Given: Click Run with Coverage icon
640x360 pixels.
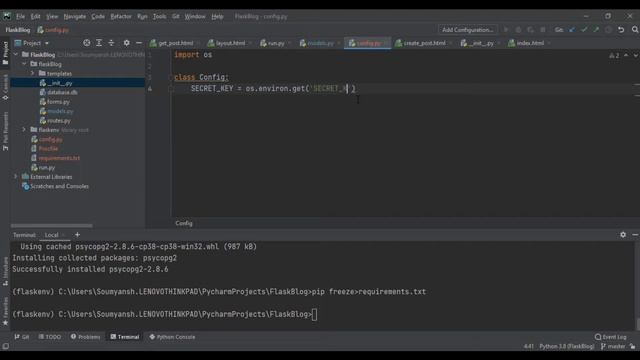Looking at the screenshot, I should [x=530, y=30].
